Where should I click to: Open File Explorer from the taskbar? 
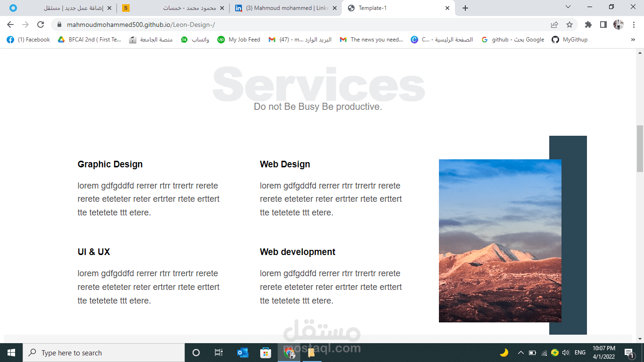311,353
